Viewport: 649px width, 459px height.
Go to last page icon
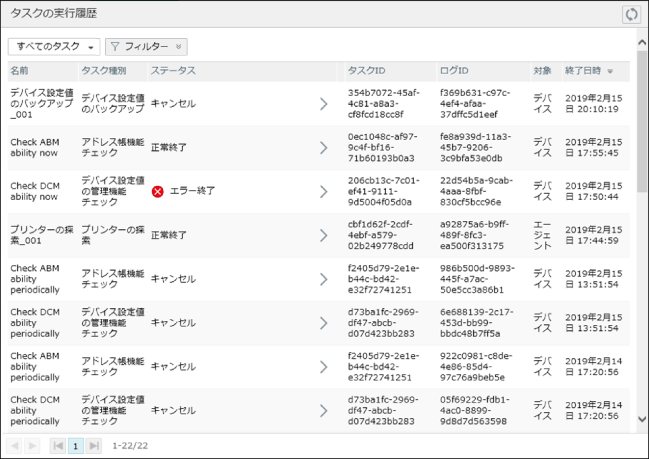coord(93,446)
